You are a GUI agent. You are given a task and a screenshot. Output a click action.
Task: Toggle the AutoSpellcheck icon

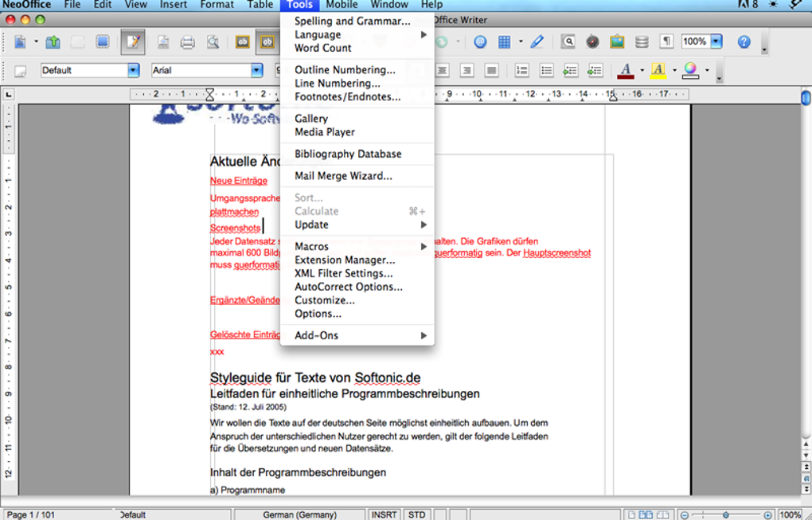(x=267, y=41)
